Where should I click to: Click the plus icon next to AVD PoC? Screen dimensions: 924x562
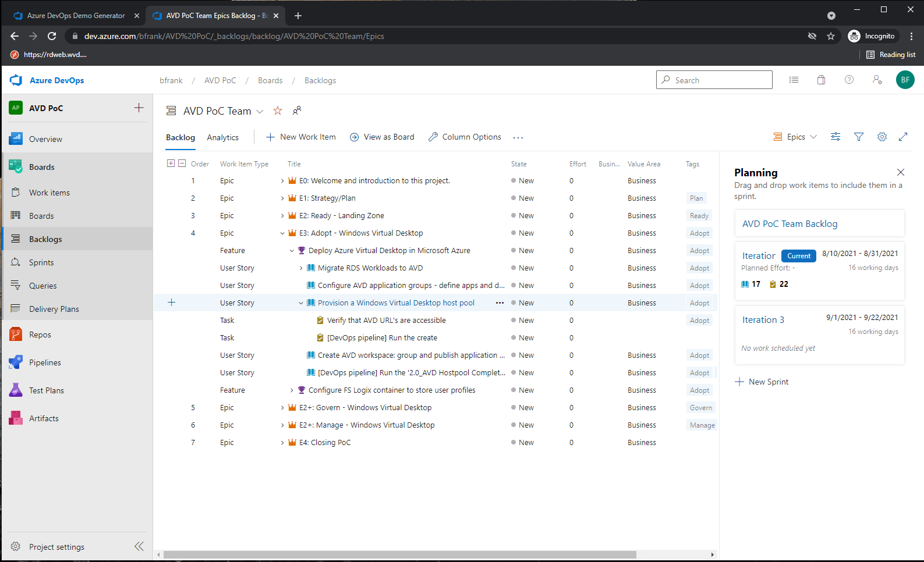pos(139,108)
